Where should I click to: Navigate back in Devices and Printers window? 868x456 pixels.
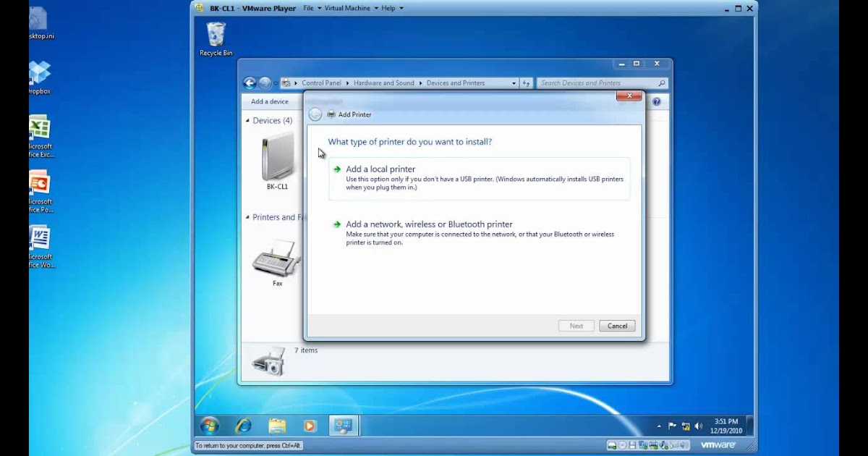[250, 83]
